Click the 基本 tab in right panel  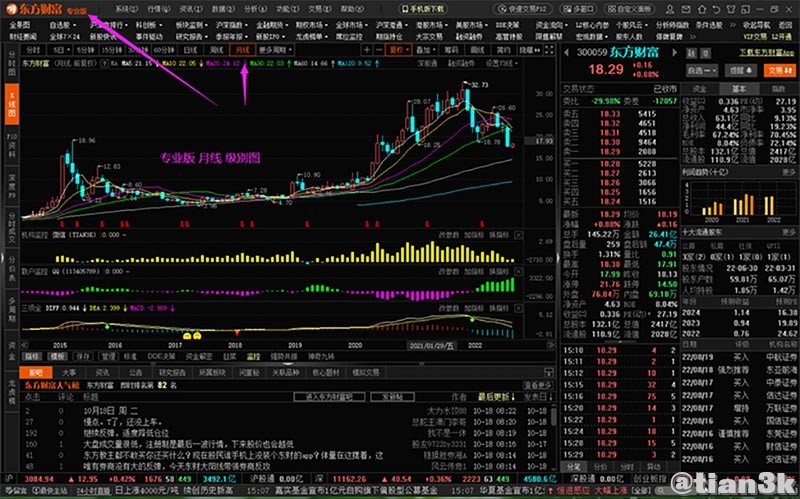click(x=738, y=89)
